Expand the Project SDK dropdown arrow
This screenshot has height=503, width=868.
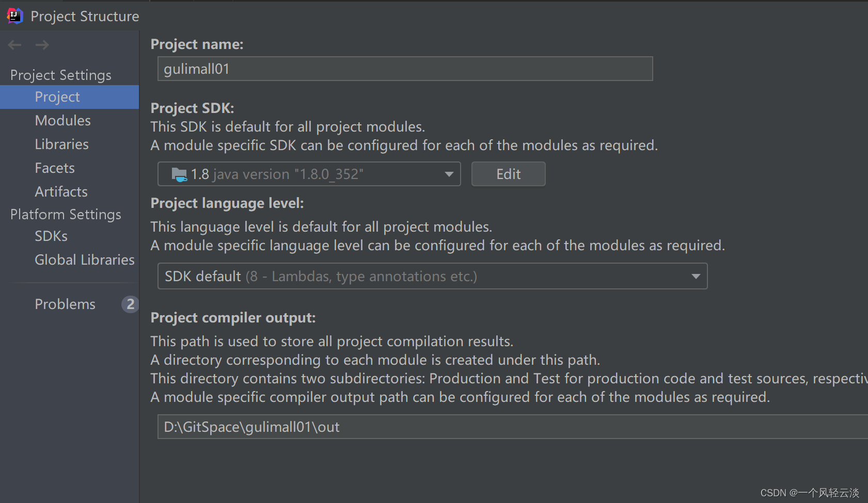[x=449, y=174]
